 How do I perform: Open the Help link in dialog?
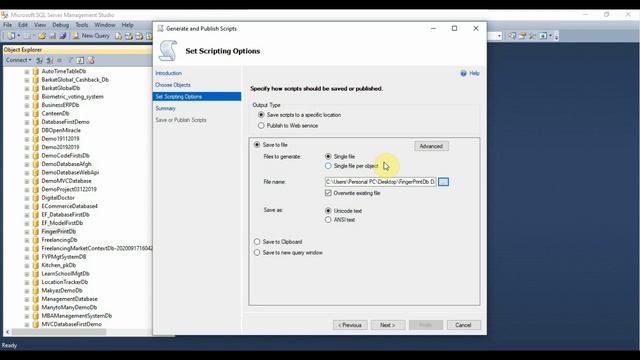(x=474, y=73)
